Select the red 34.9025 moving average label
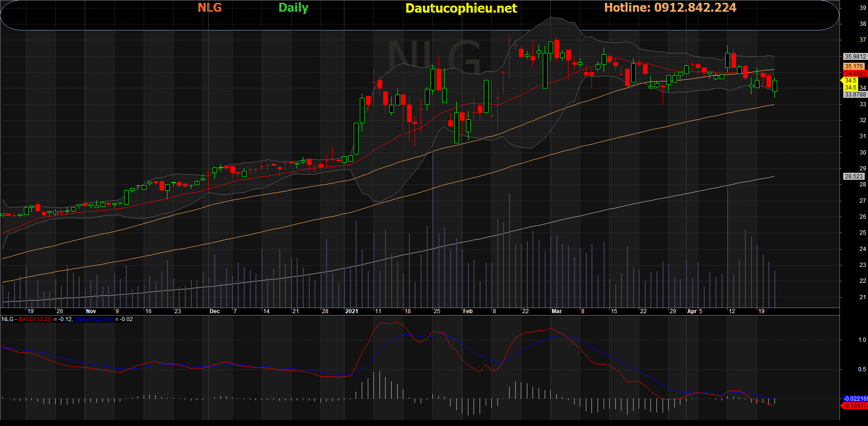Screen dimensions: 868x426 (x=855, y=73)
